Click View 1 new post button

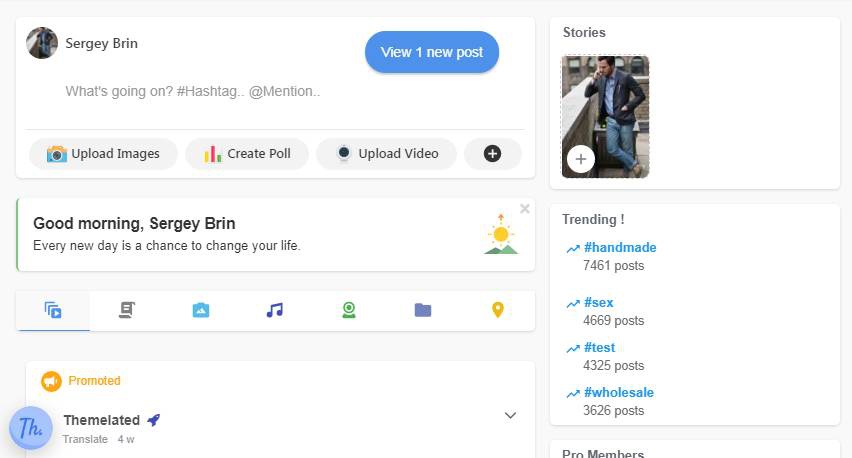[432, 52]
